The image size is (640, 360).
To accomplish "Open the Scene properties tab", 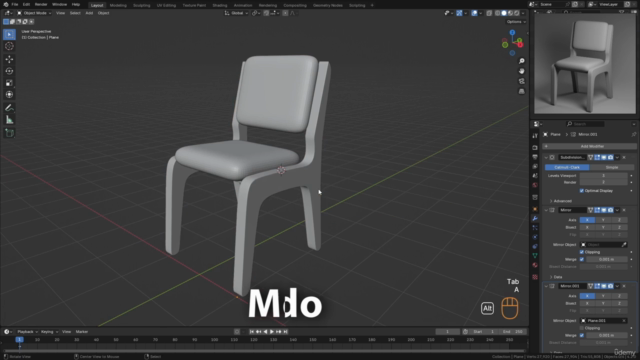I will pos(535,176).
